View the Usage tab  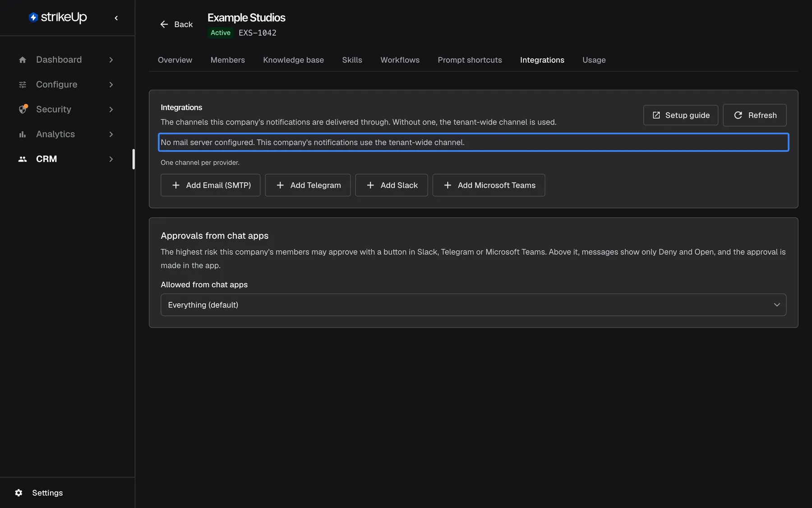point(594,60)
